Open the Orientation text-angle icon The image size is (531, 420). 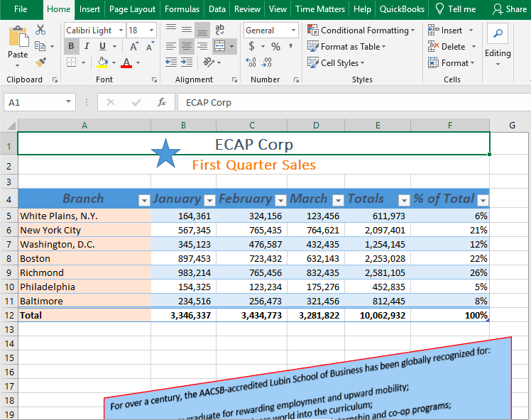pyautogui.click(x=208, y=62)
